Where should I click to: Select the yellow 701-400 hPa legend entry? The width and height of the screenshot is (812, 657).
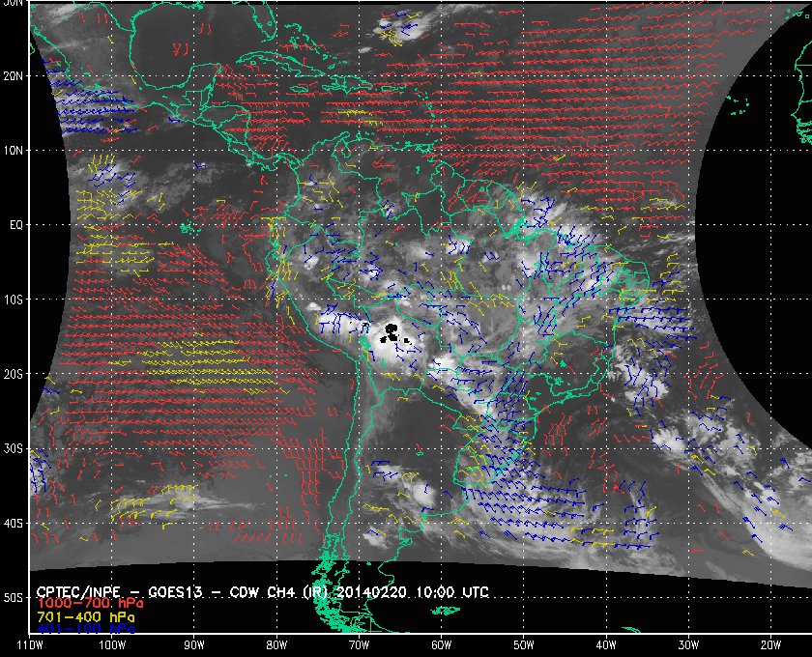click(86, 617)
